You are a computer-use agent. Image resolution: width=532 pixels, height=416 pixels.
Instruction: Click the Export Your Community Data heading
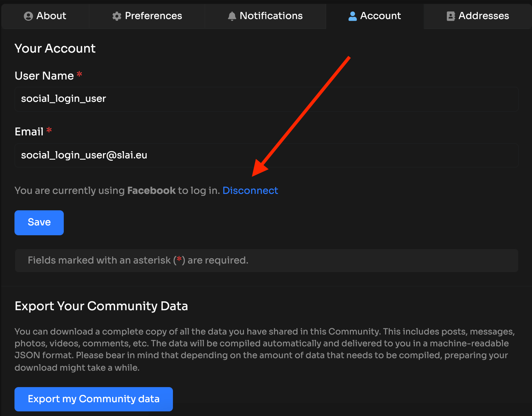[101, 306]
